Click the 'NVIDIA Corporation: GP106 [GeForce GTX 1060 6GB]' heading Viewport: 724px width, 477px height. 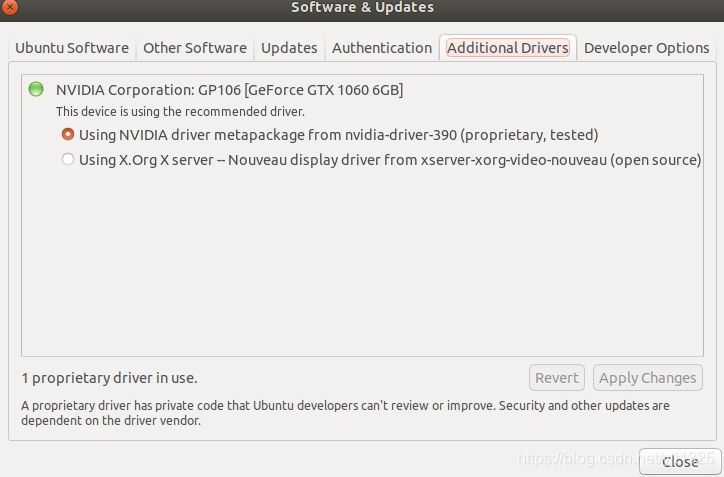[x=229, y=90]
